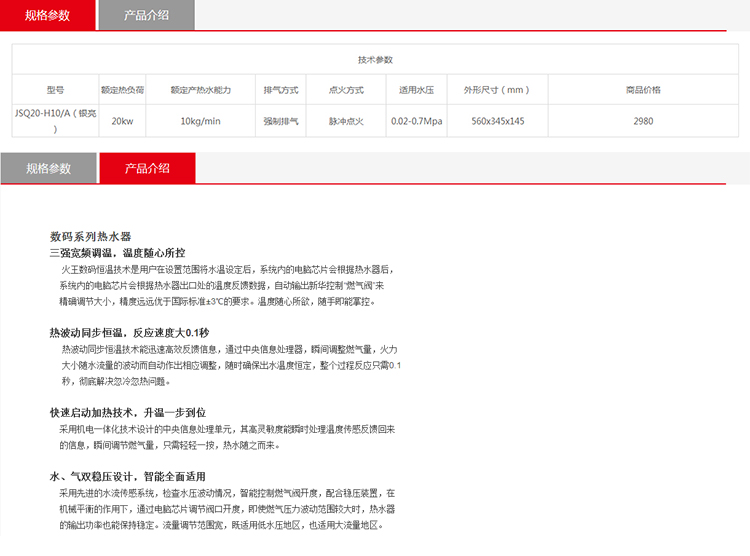Image resolution: width=750 pixels, height=556 pixels.
Task: Select the red 规格参数 tab
Action: 48,15
